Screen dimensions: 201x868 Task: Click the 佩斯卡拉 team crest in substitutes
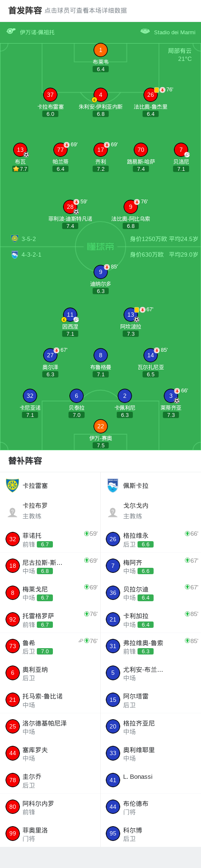pos(113,485)
